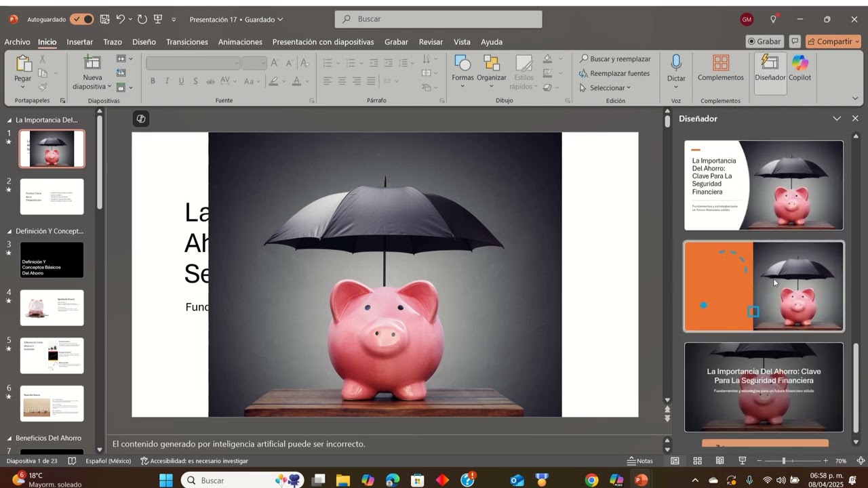Choose the orange Designer layout option

tap(764, 286)
